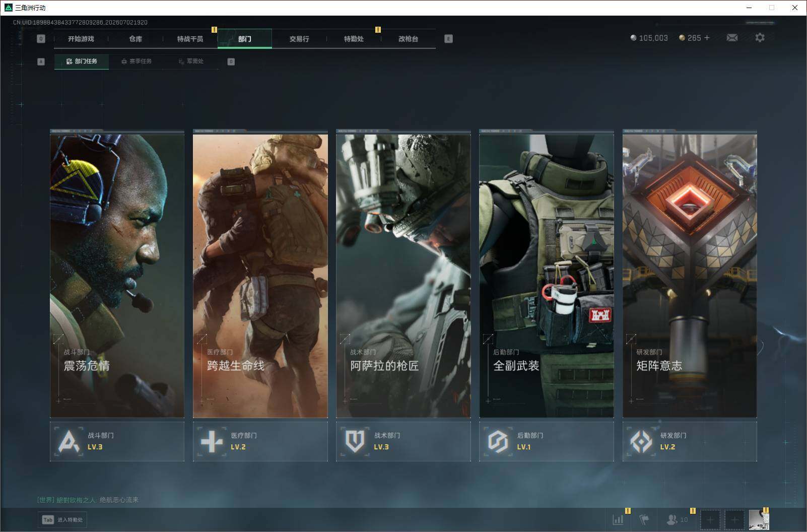Click the statistics bar chart icon
Viewport: 807px width, 532px height.
[618, 519]
